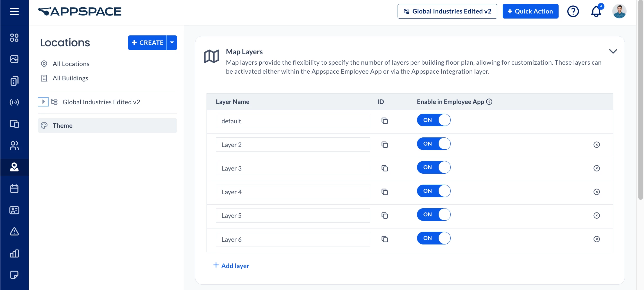644x290 pixels.
Task: Copy the ID of Layer 3
Action: (x=385, y=168)
